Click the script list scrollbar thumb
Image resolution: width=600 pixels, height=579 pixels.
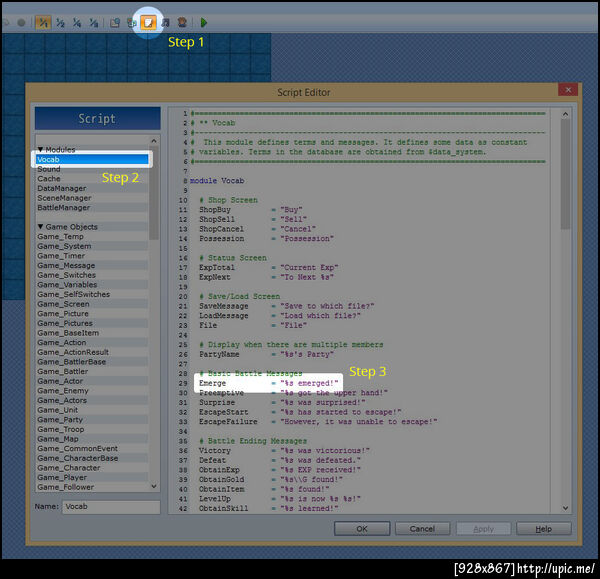coord(154,193)
